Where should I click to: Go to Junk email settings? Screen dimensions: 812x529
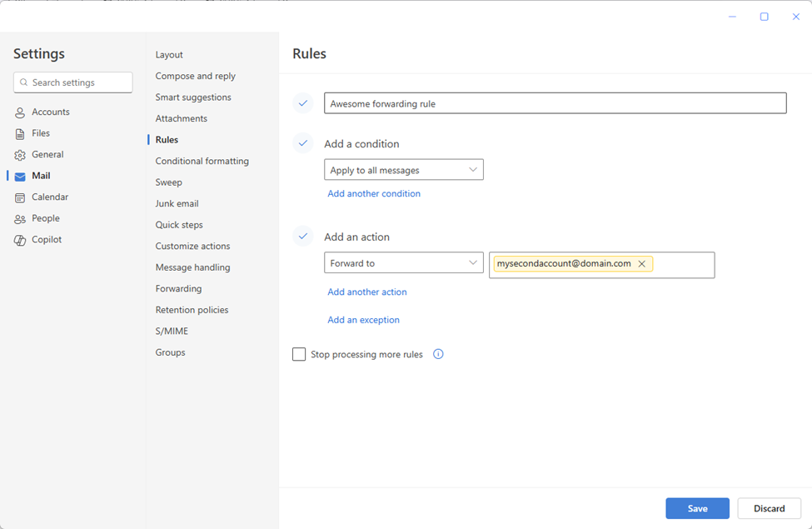(x=177, y=204)
